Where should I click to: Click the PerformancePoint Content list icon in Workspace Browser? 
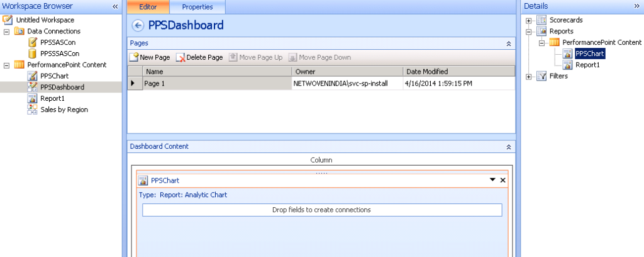pyautogui.click(x=19, y=65)
